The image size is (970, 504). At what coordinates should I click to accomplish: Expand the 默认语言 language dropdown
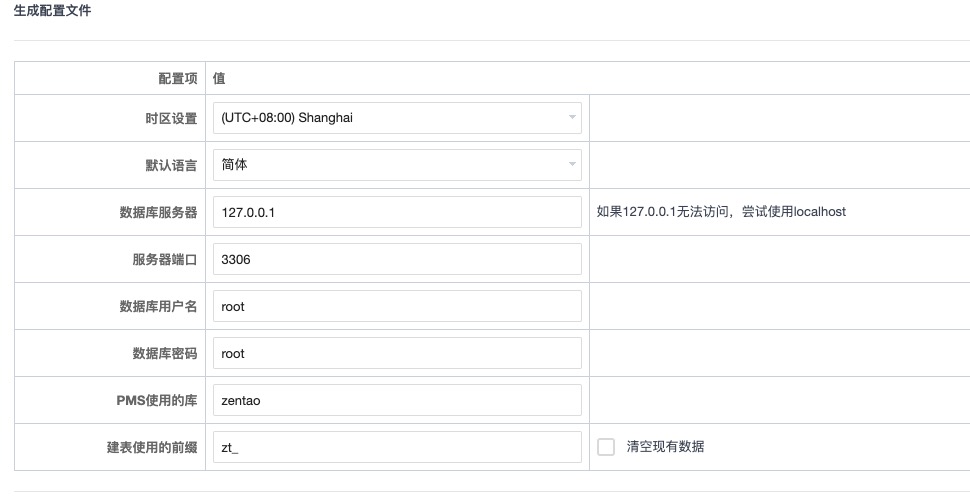click(x=397, y=165)
